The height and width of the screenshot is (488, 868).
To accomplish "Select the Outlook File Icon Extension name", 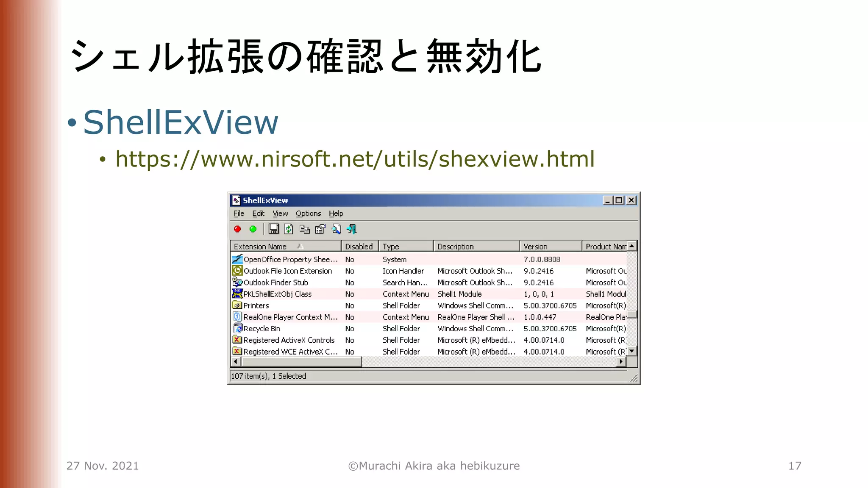I will coord(288,271).
